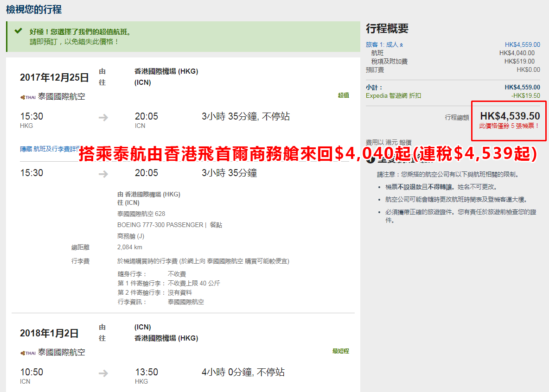Click the 航班 fare amount HK$4,040.00
The image size is (549, 392).
click(517, 53)
